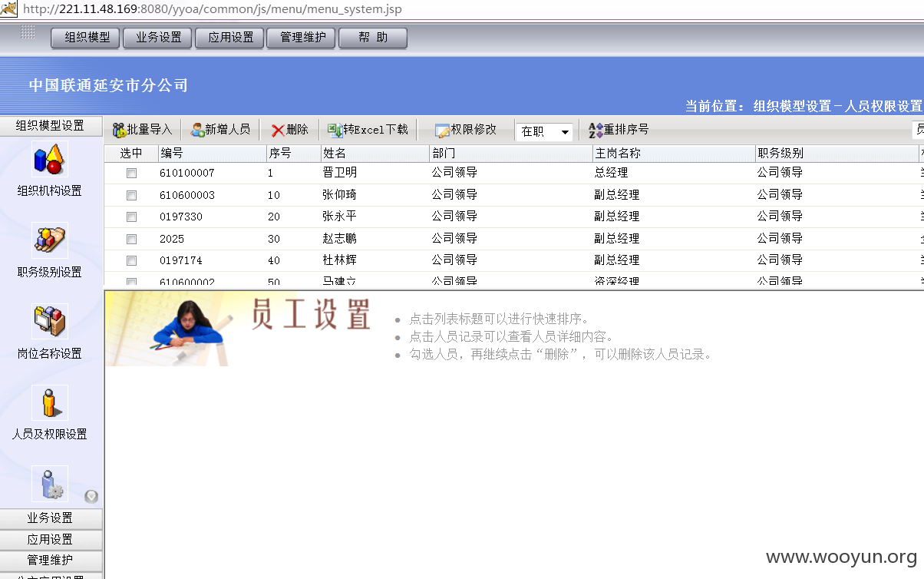Open the record of 张仰琦
Viewport: 924px width, 579px height.
point(340,194)
